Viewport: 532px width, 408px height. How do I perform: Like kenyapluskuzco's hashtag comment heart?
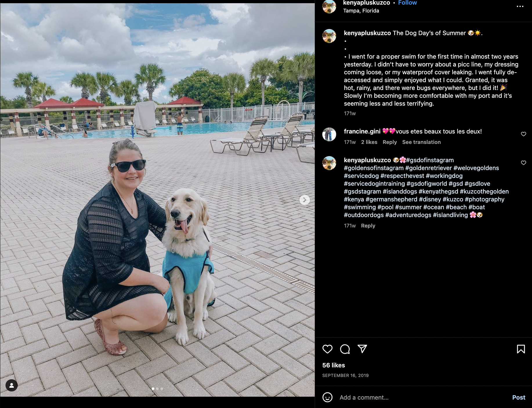point(524,163)
